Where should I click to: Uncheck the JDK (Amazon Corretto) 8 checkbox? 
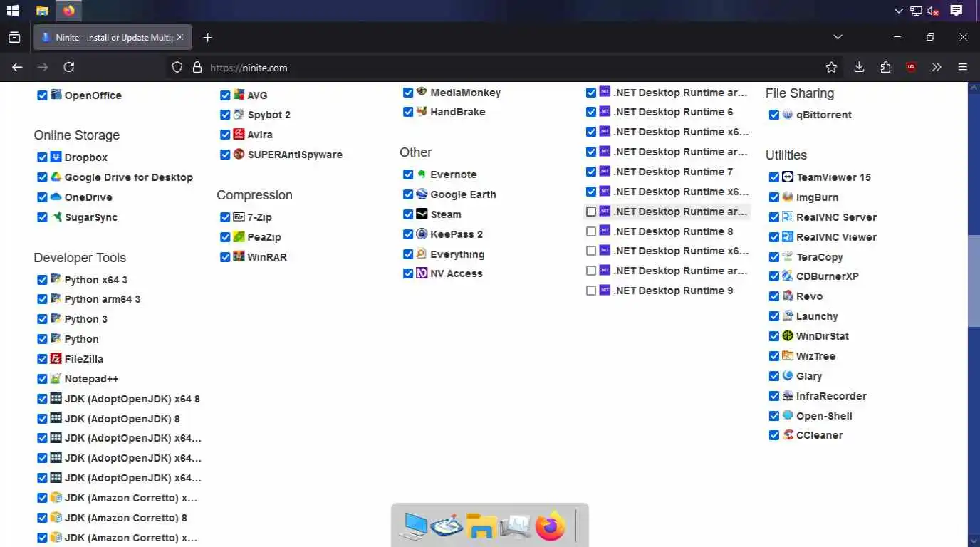(x=42, y=518)
